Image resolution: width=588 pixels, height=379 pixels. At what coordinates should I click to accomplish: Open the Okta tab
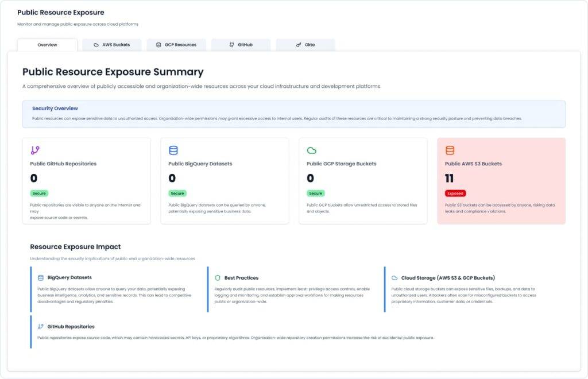[305, 45]
